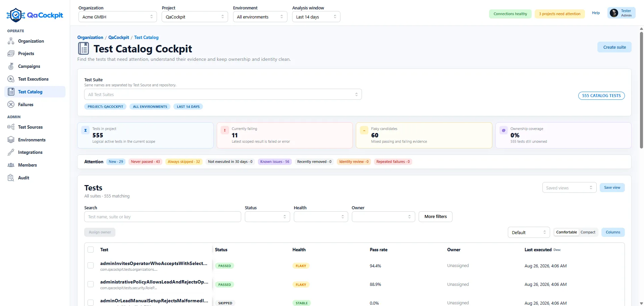Click the Organization sidebar icon
The width and height of the screenshot is (644, 306).
pyautogui.click(x=11, y=41)
